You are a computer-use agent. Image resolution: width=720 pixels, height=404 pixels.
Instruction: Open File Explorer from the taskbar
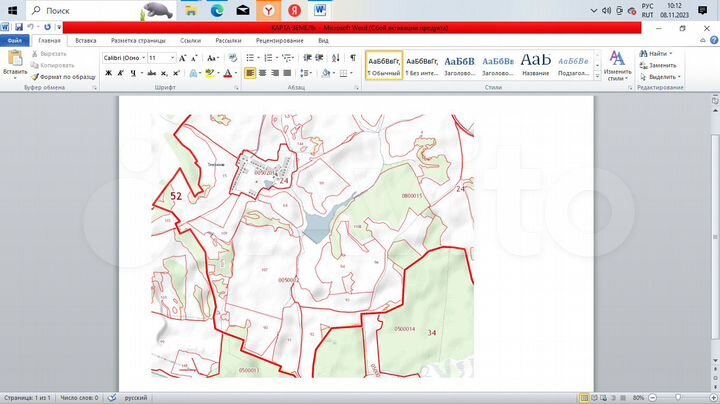[x=191, y=11]
